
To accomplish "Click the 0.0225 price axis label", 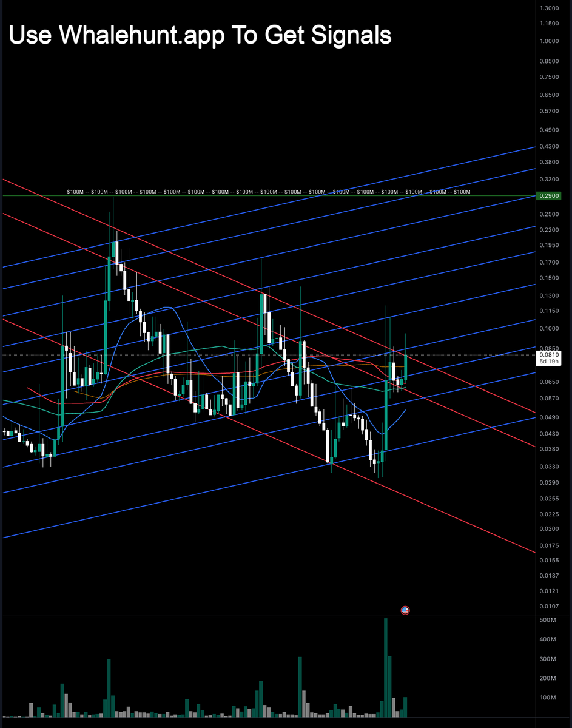I will (549, 514).
